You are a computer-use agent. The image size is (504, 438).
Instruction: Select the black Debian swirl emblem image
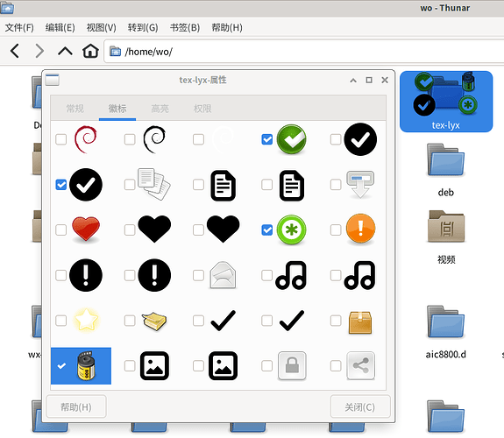(x=154, y=139)
